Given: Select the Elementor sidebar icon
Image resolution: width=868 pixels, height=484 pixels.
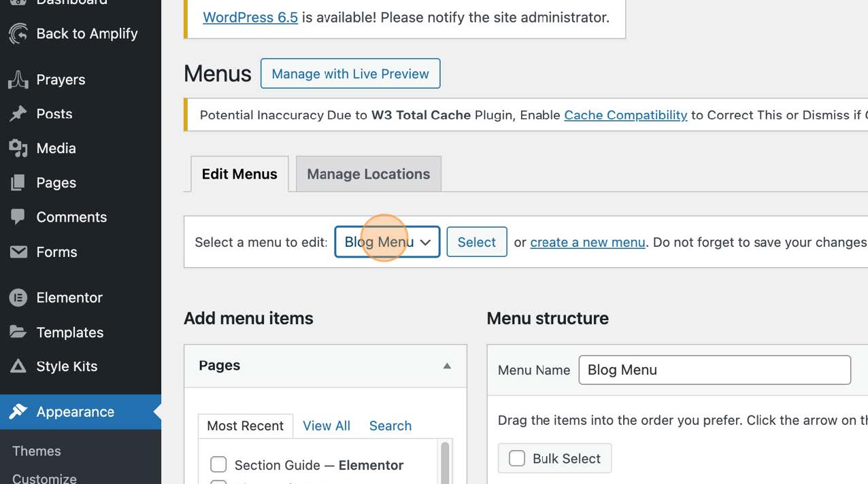Looking at the screenshot, I should pos(19,298).
